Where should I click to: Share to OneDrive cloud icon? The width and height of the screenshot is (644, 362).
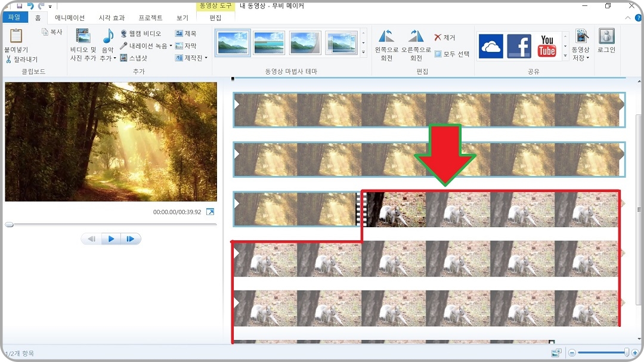click(491, 46)
